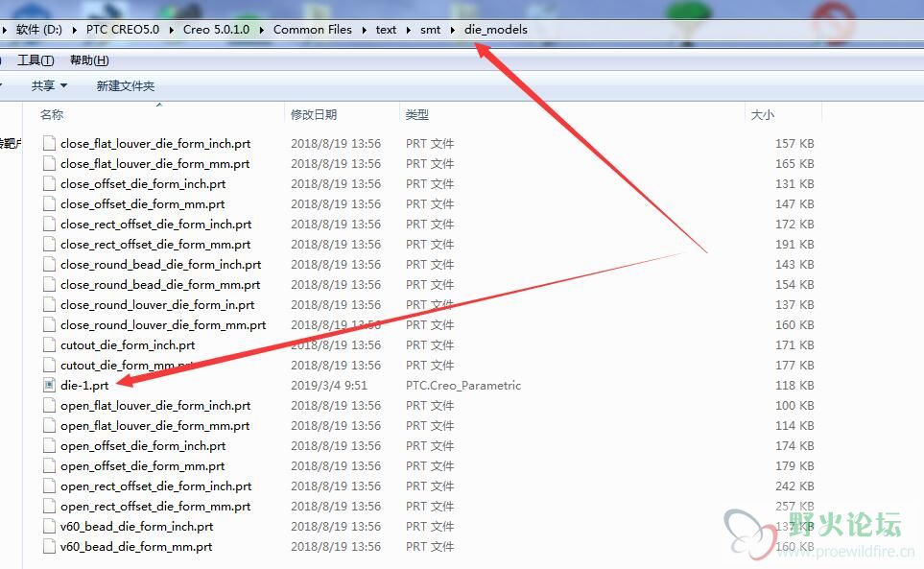Click die_models in the address breadcrumb
924x569 pixels.
tap(496, 30)
